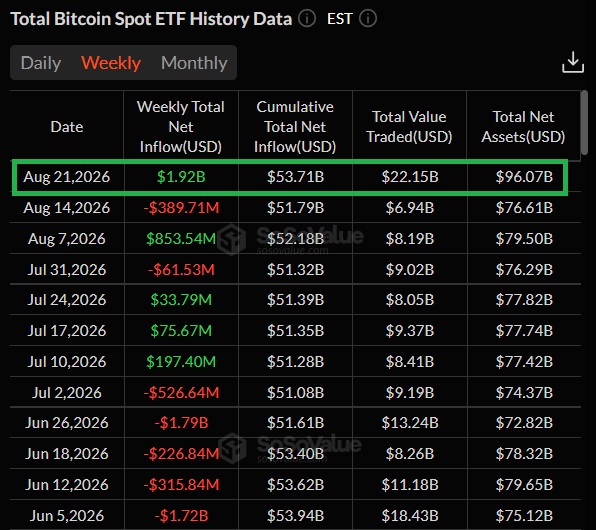Click the $18.43B value traded cell
Screen dimensions: 596x530
[410, 516]
